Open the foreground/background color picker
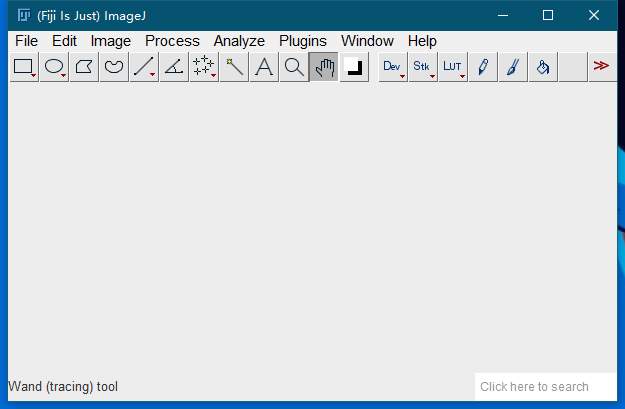 (x=354, y=67)
